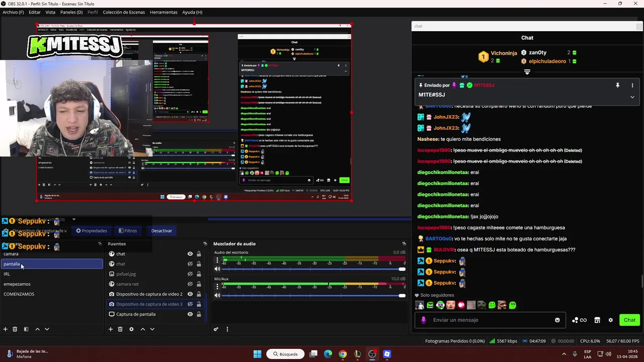The image size is (644, 362).
Task: Open Microsoft Edge from the taskbar
Action: click(328, 354)
